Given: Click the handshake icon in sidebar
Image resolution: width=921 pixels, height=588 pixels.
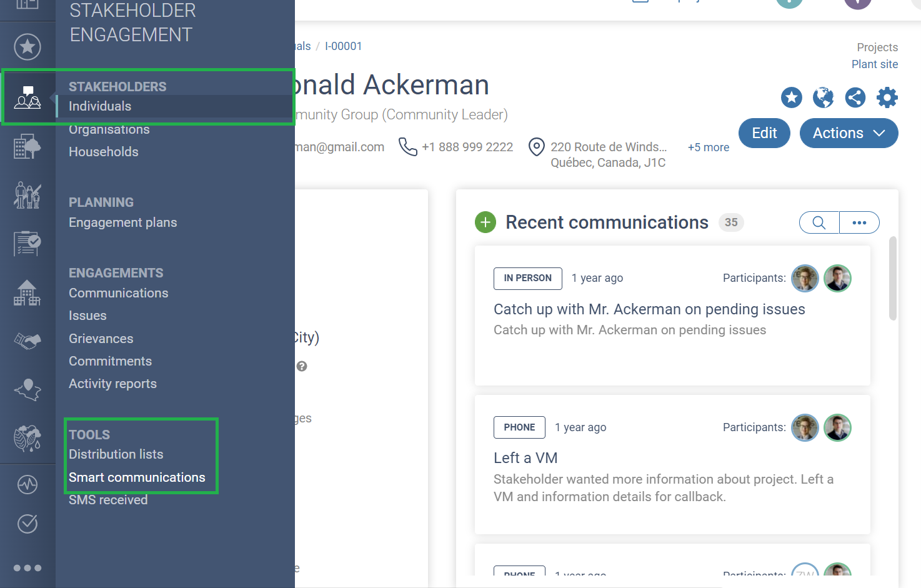Looking at the screenshot, I should 27,341.
